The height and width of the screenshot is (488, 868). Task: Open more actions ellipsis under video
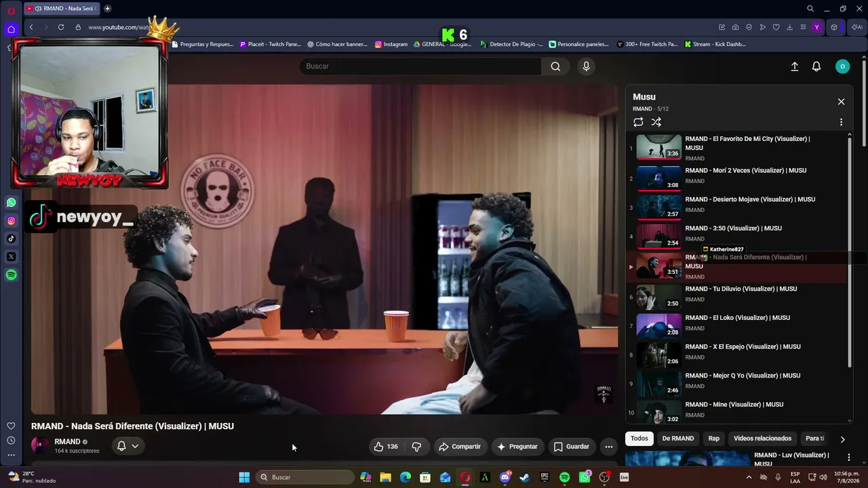click(x=608, y=447)
